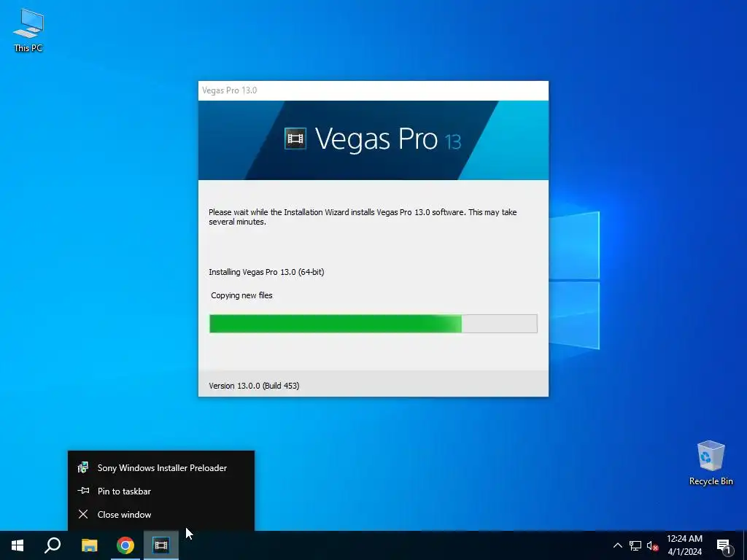Viewport: 747px width, 560px height.
Task: Click the pin icon beside Pin to taskbar
Action: 83,491
